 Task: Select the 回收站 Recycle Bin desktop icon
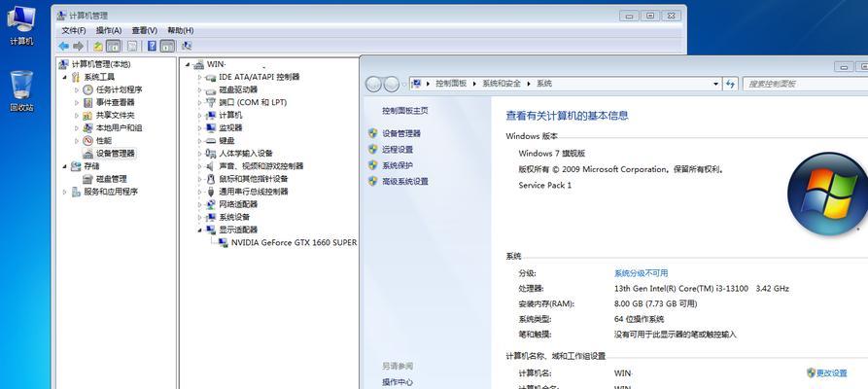21,91
